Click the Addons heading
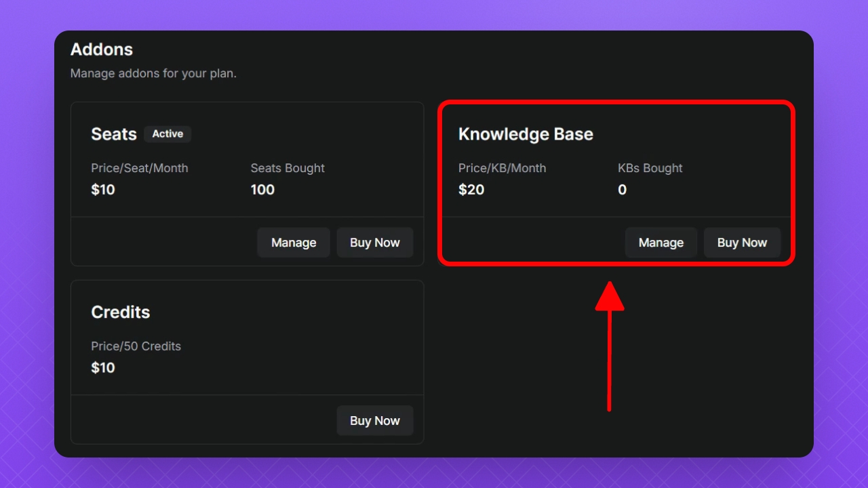868x488 pixels. click(102, 49)
